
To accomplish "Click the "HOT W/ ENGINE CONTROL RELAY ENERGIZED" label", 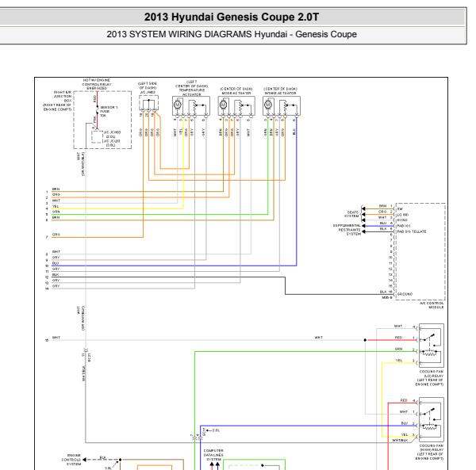I will pos(97,84).
